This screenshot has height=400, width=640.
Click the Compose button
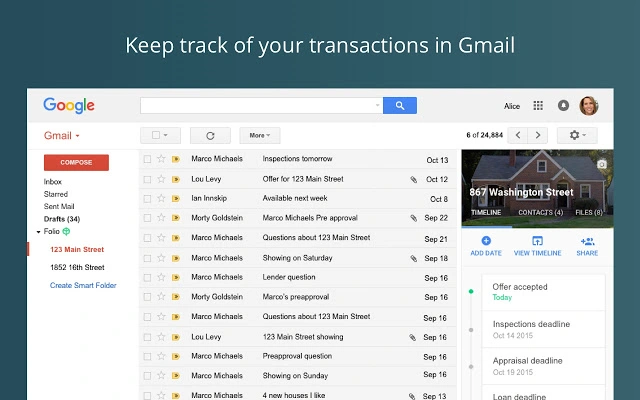(76, 162)
